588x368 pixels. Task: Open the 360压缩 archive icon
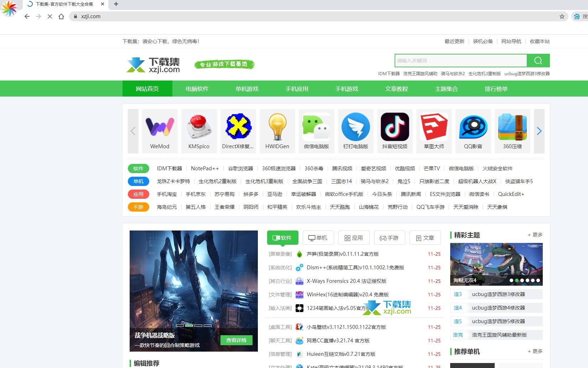tap(512, 127)
